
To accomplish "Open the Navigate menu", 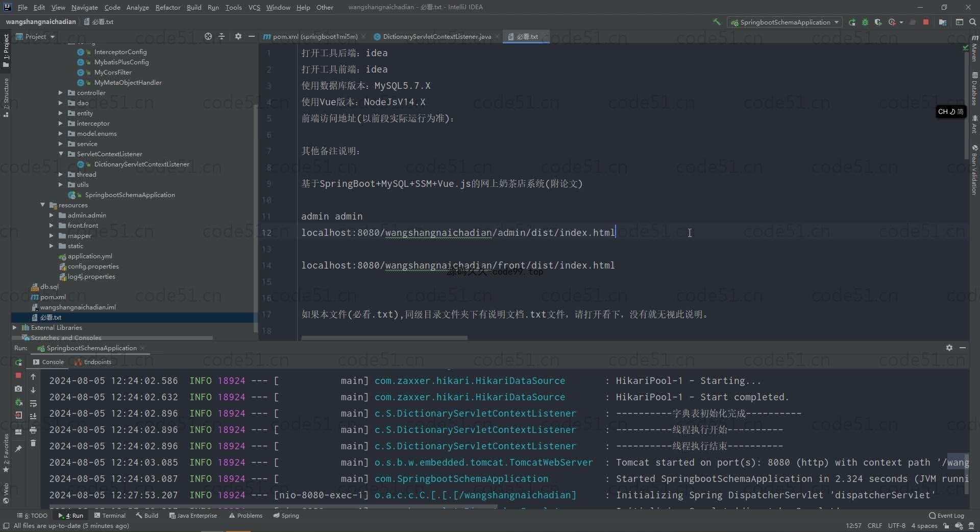I will [x=84, y=7].
